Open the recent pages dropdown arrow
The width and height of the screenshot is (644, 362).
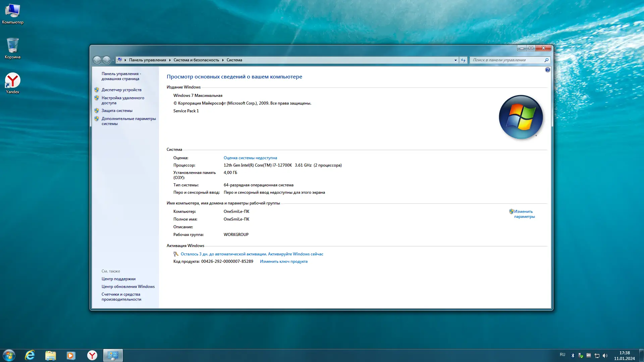coord(113,60)
